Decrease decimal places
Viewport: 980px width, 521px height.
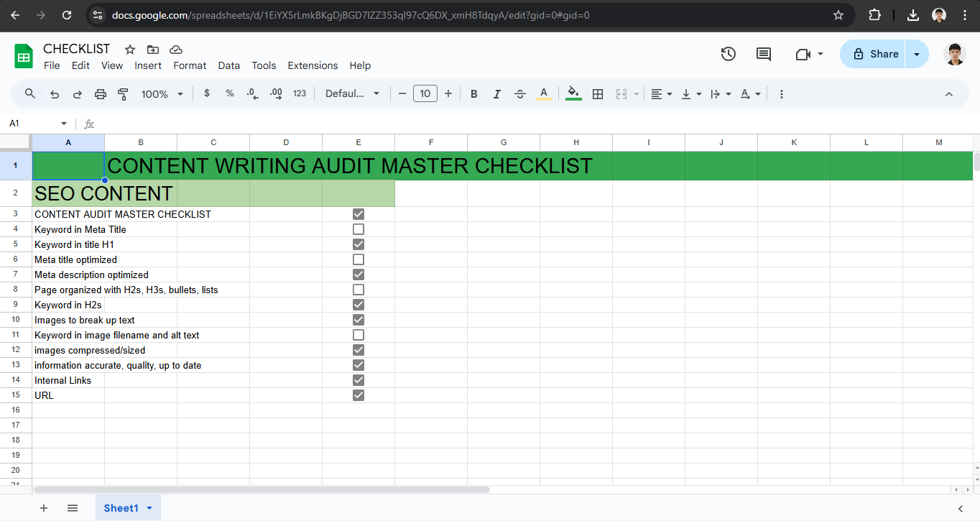pyautogui.click(x=252, y=93)
